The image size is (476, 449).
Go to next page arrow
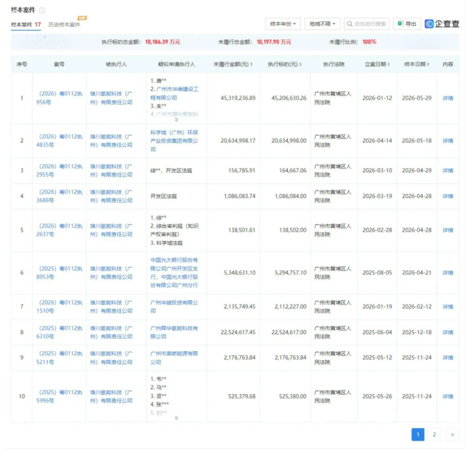tap(452, 434)
